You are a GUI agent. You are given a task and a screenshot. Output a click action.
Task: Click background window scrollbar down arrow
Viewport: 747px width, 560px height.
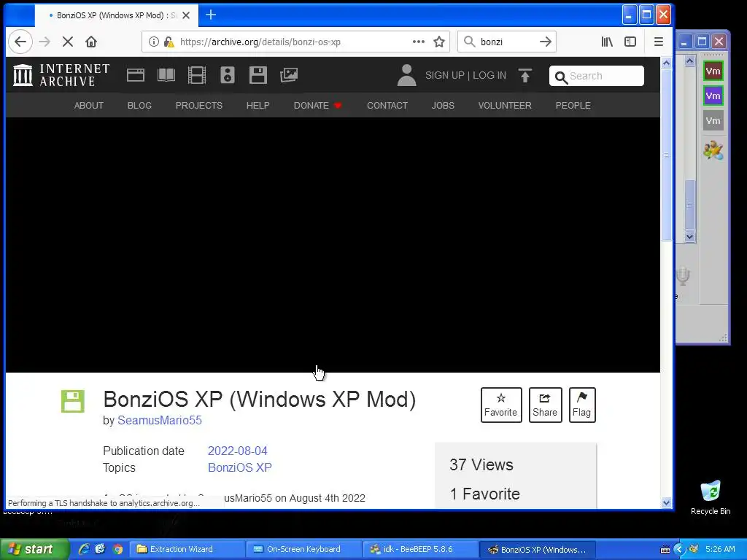point(690,237)
